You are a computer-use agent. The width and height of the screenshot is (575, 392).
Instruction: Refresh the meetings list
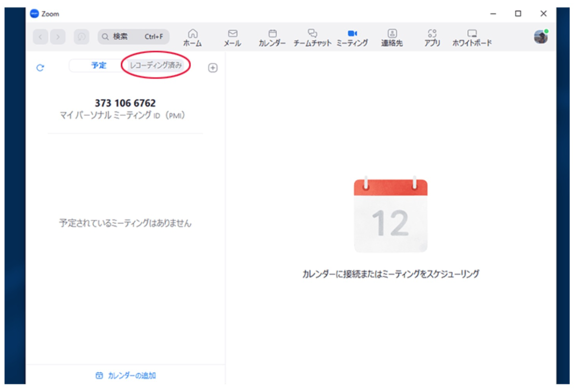click(40, 68)
